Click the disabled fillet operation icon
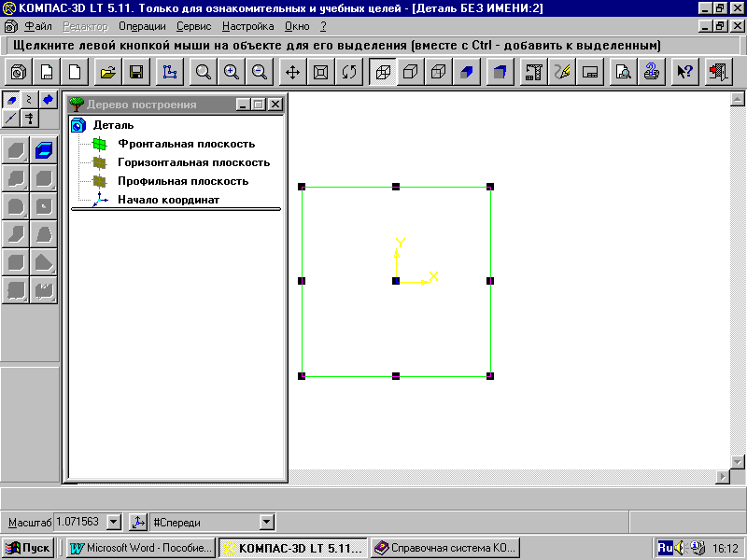Image resolution: width=747 pixels, height=560 pixels. [16, 206]
